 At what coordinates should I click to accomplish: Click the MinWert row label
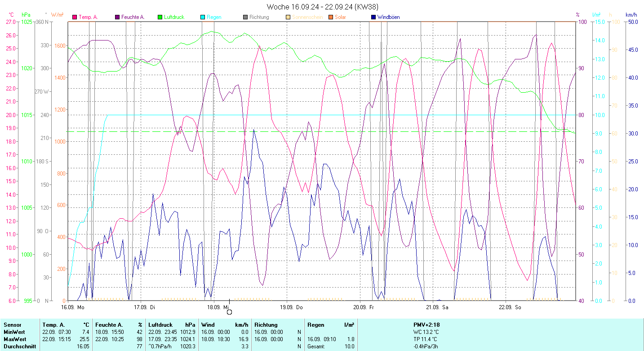pyautogui.click(x=14, y=332)
